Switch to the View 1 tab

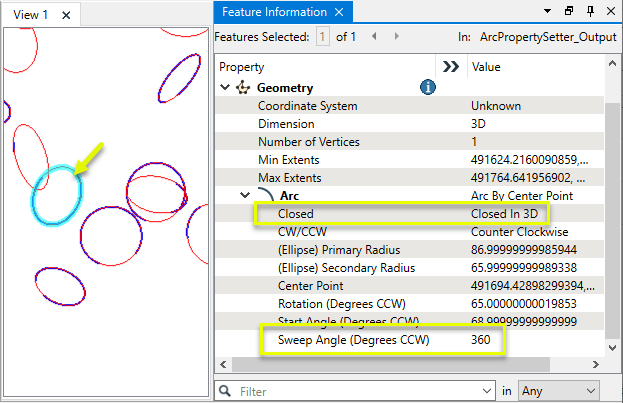31,14
